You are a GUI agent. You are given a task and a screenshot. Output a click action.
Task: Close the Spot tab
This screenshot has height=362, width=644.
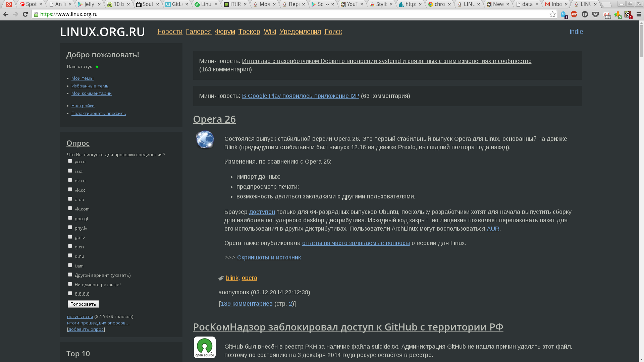(x=41, y=4)
